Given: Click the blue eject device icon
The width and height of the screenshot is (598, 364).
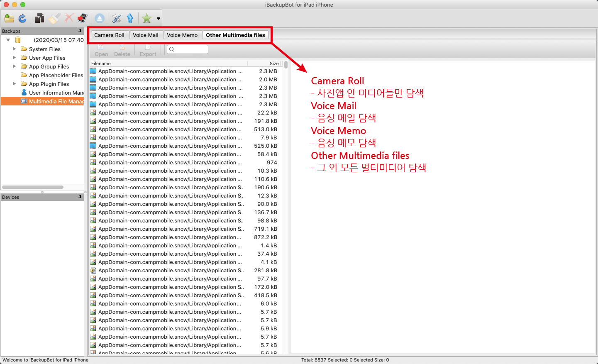Looking at the screenshot, I should tap(100, 18).
